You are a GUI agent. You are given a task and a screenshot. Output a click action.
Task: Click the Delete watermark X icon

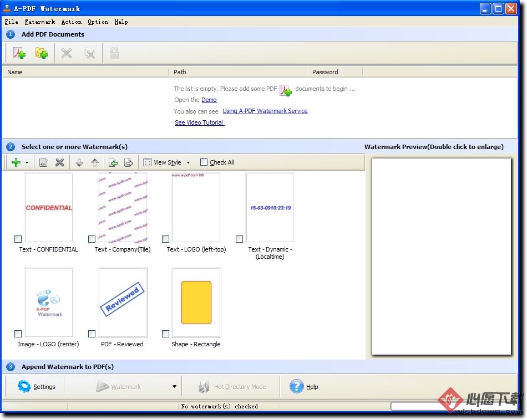point(60,162)
